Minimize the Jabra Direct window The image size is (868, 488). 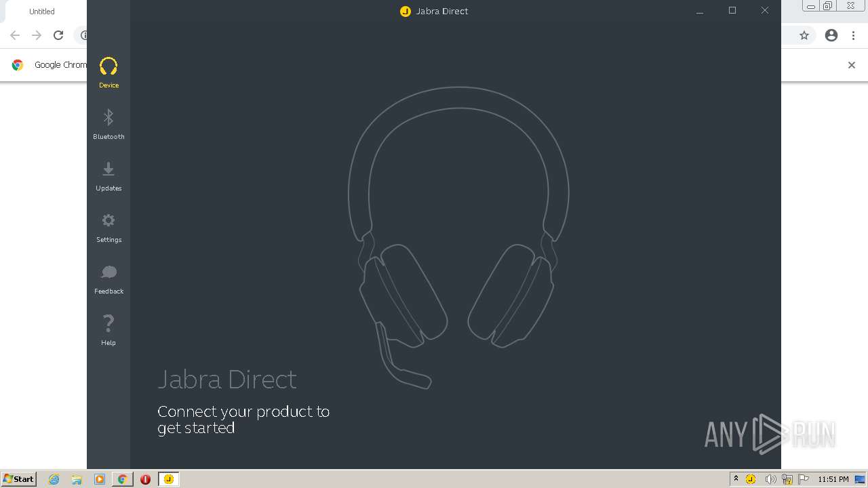(x=700, y=11)
